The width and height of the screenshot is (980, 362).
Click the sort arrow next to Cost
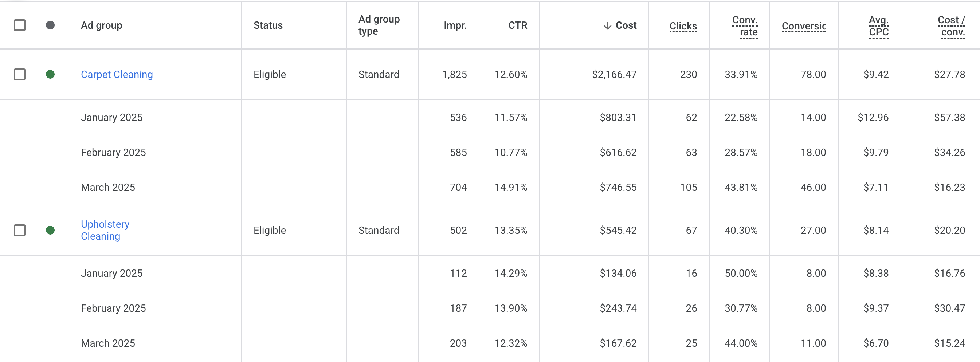click(608, 25)
